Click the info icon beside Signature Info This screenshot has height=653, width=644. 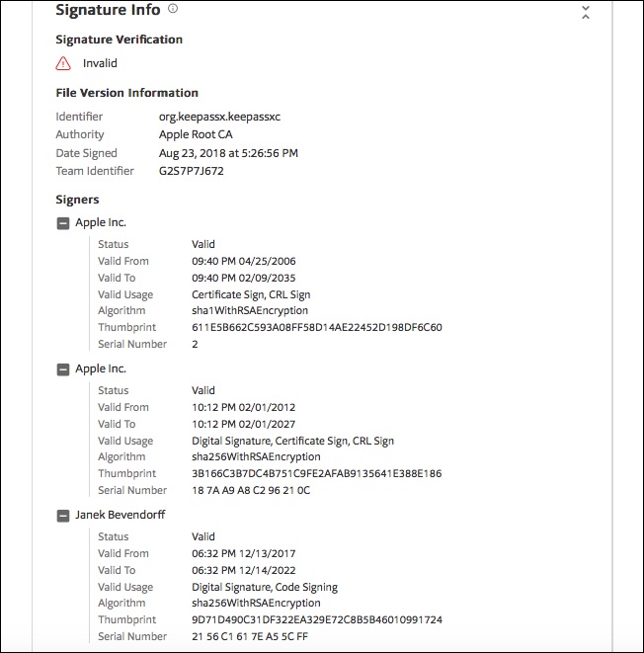pyautogui.click(x=173, y=9)
